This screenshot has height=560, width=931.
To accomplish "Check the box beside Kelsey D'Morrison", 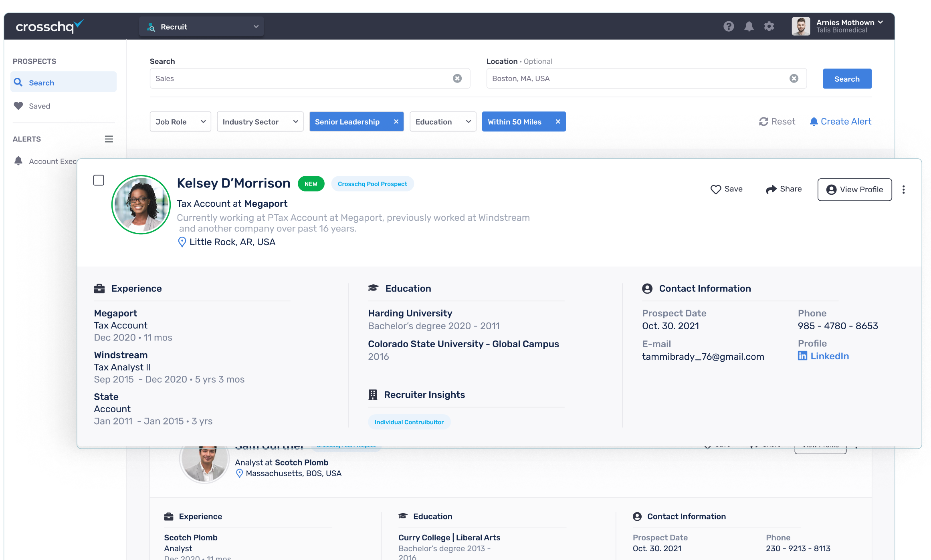I will pyautogui.click(x=99, y=180).
